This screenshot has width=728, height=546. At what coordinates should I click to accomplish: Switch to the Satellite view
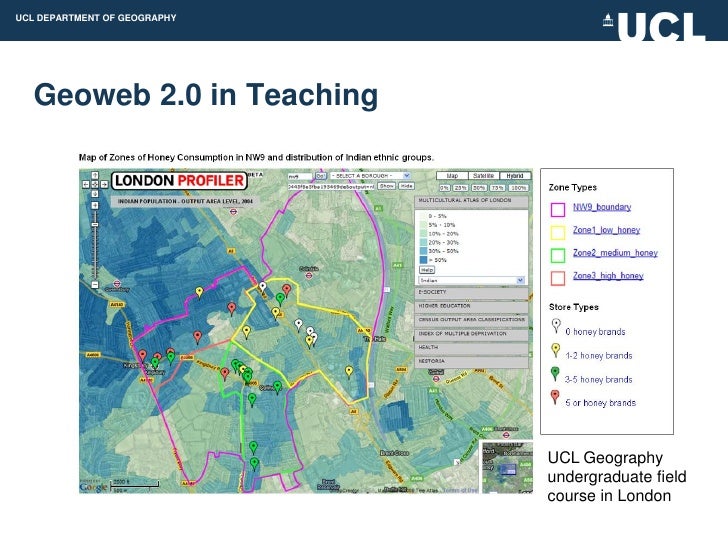[483, 176]
